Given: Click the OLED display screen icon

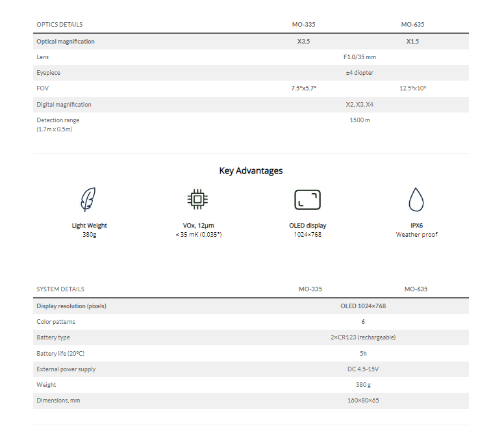Looking at the screenshot, I should [308, 200].
